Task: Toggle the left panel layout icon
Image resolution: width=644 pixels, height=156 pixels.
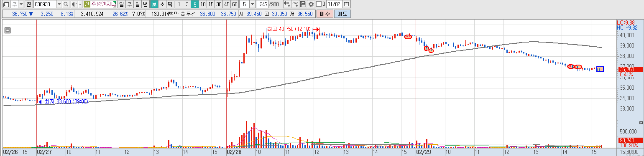Action: (6, 4)
